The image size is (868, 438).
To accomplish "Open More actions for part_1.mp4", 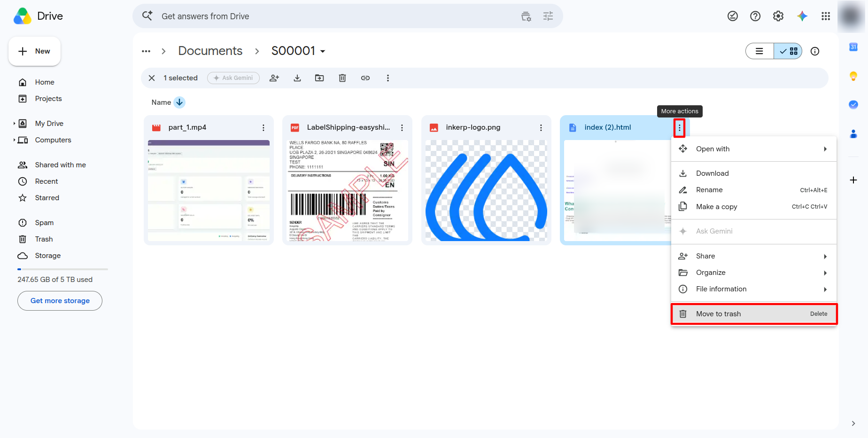I will [263, 128].
